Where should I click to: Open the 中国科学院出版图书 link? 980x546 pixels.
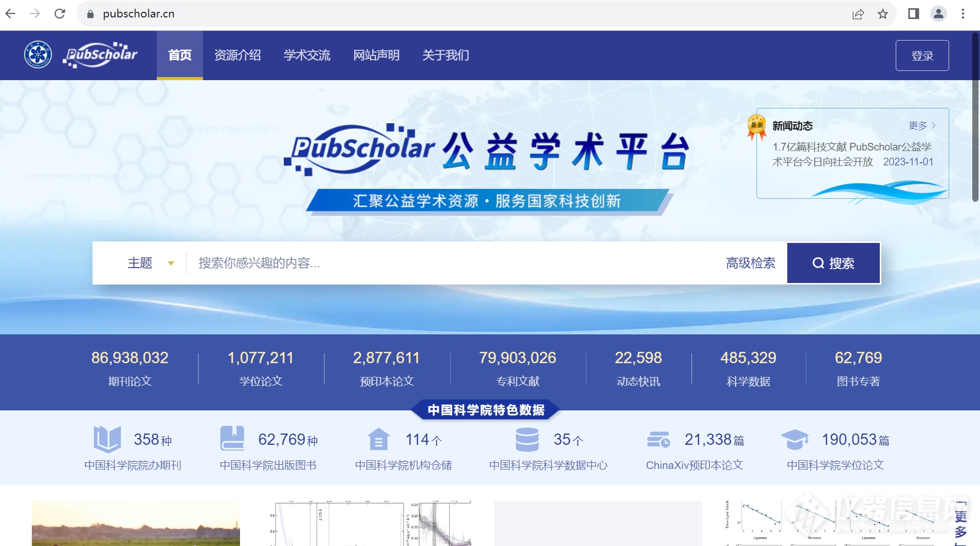pos(268,465)
